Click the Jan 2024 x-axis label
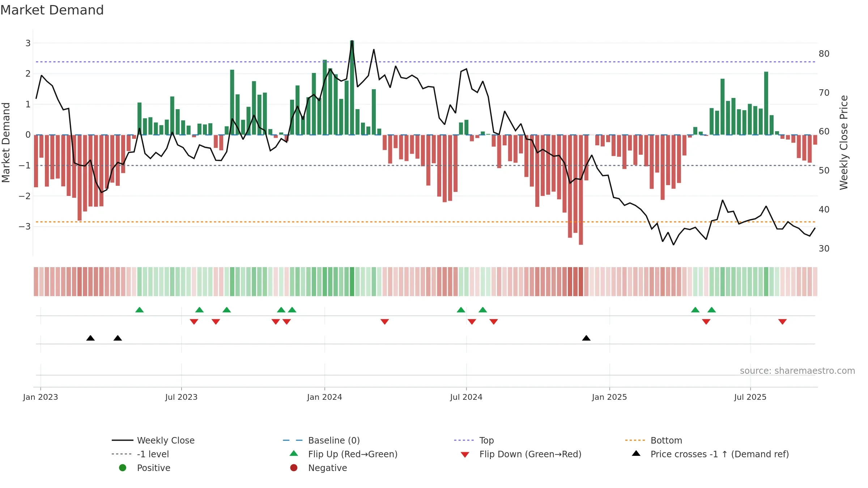The image size is (868, 488). click(324, 397)
